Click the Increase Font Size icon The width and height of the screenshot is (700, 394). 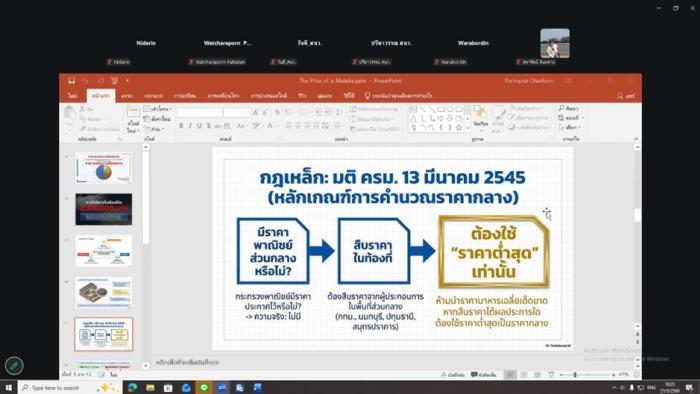256,112
